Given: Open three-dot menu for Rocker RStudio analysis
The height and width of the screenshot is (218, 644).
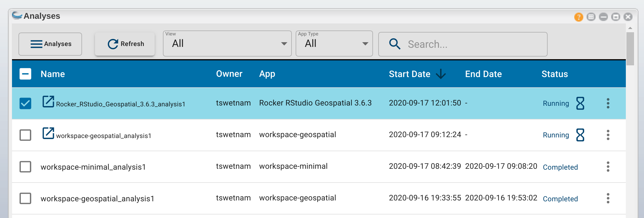Looking at the screenshot, I should (608, 103).
